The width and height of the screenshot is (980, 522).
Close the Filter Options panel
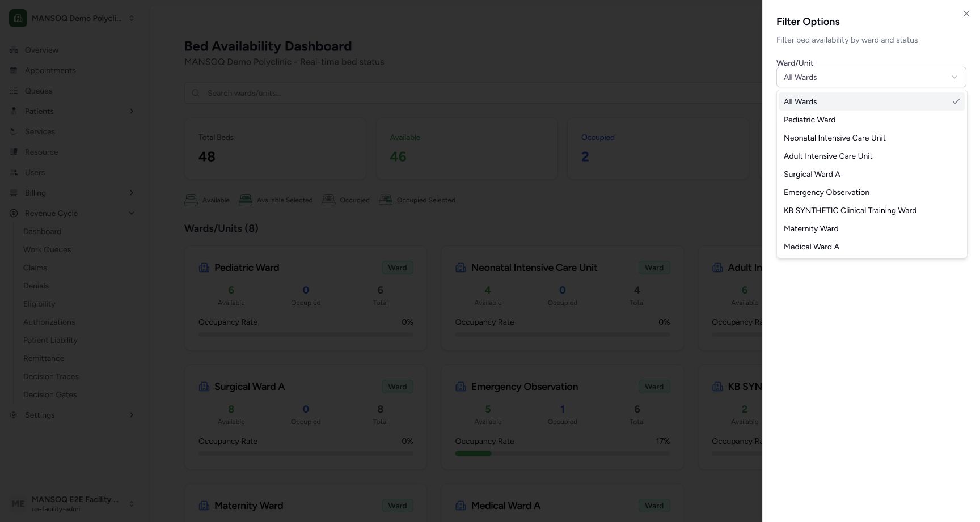click(966, 14)
